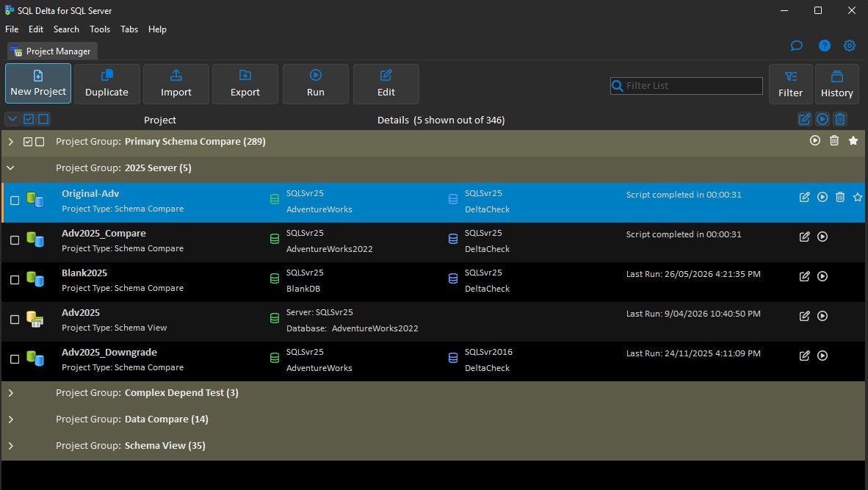
Task: Click the Adv2025 schema view icon
Action: pyautogui.click(x=35, y=320)
